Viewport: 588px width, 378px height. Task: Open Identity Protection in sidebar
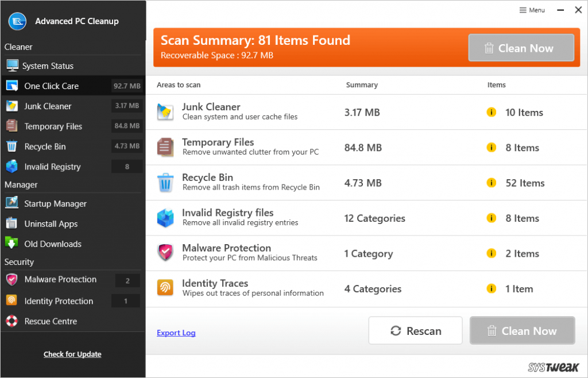(73, 301)
